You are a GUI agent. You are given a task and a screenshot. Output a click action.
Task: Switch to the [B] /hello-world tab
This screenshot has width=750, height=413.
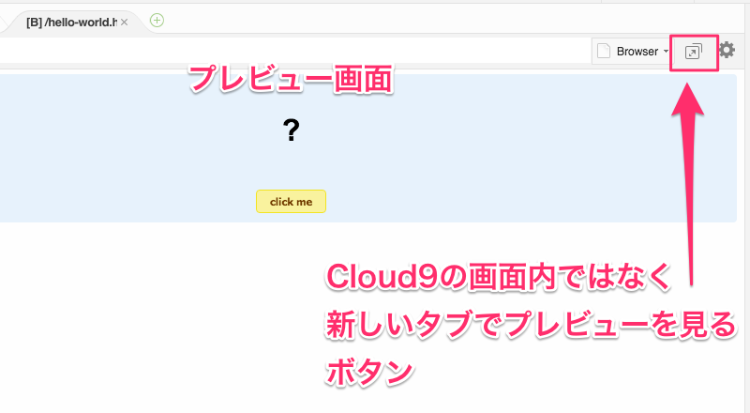(70, 21)
